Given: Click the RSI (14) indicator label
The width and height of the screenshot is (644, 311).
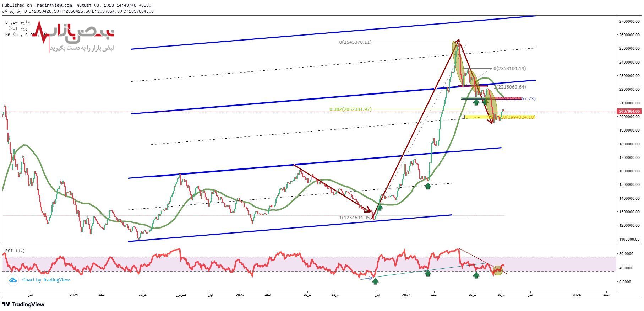Looking at the screenshot, I should tap(15, 251).
